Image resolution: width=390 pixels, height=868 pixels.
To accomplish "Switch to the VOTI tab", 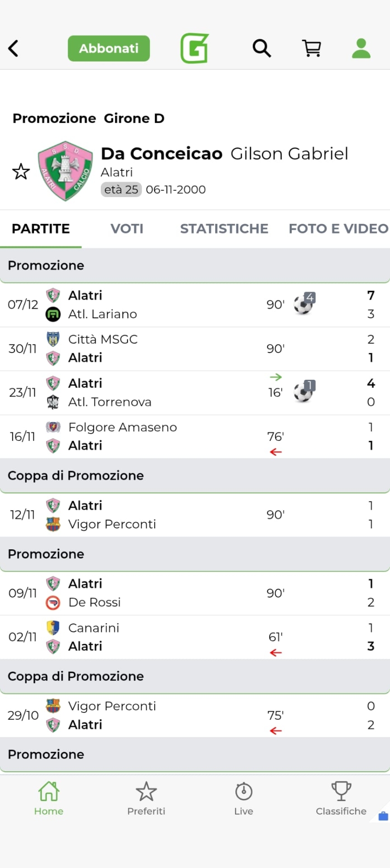I will tap(127, 229).
